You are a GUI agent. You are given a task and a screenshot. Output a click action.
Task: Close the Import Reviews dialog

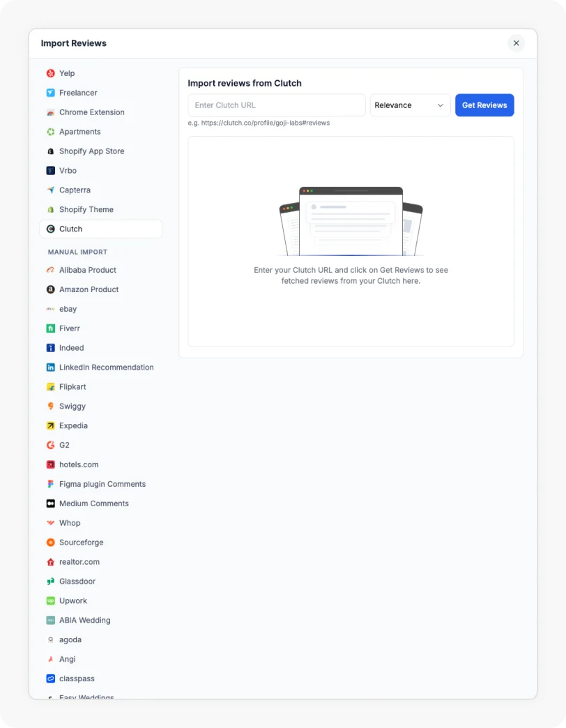[x=516, y=43]
